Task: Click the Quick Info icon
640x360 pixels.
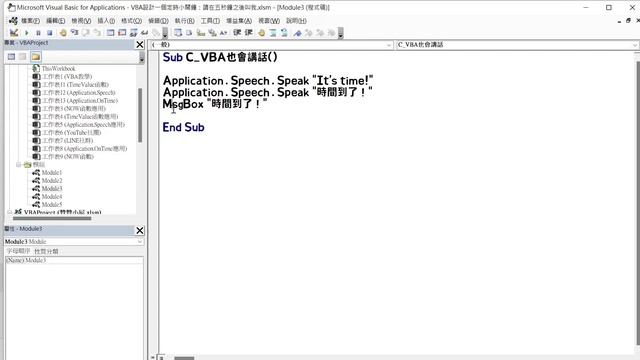Action: pos(201,33)
